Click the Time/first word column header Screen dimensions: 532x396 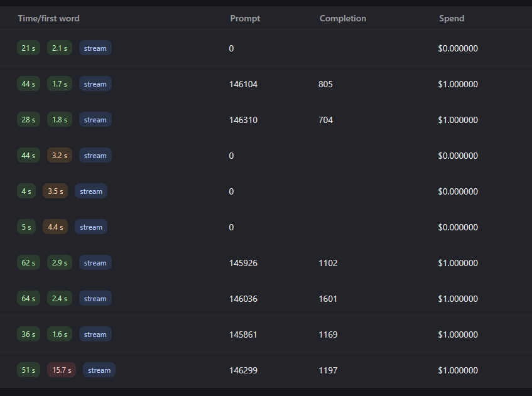[x=48, y=18]
